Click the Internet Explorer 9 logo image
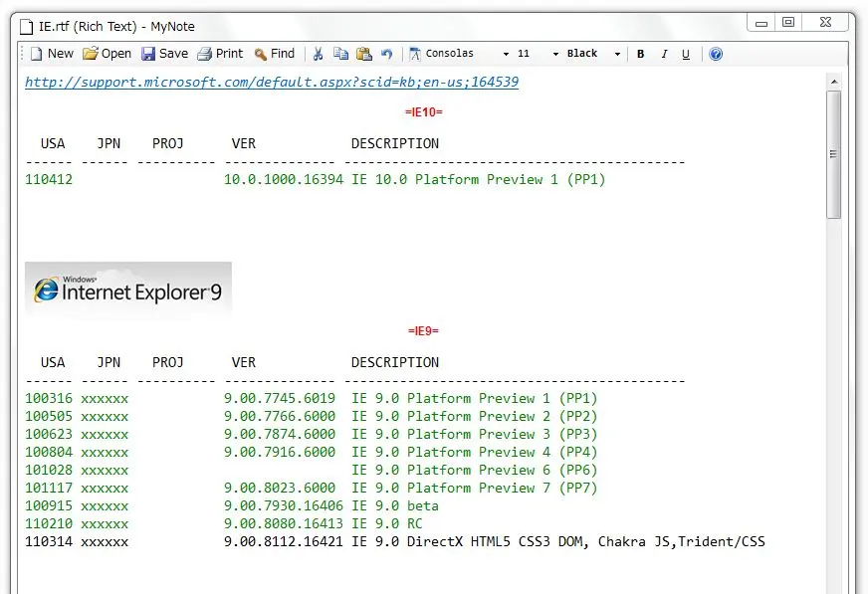 click(x=128, y=290)
